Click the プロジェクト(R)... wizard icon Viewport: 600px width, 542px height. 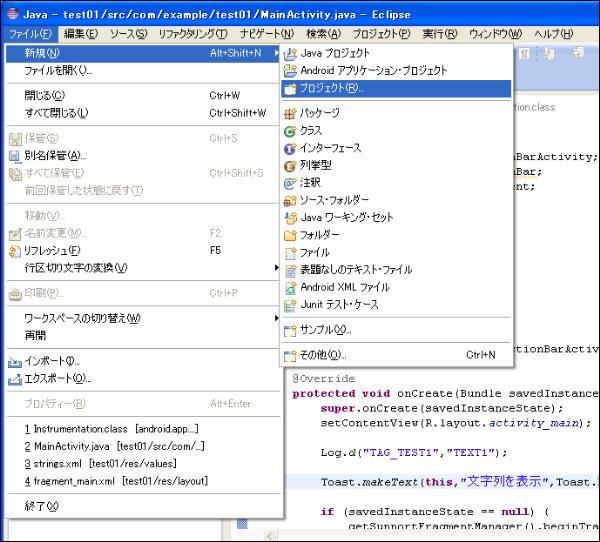[x=290, y=89]
